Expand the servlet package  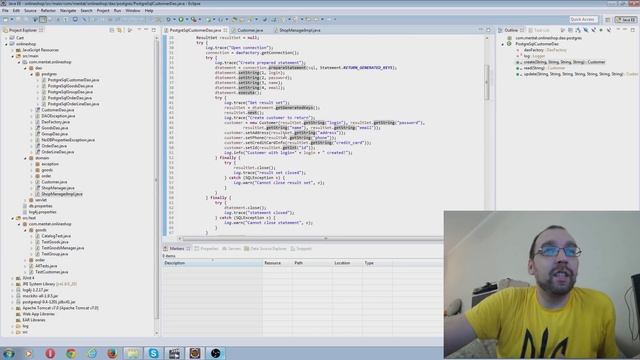pyautogui.click(x=25, y=200)
